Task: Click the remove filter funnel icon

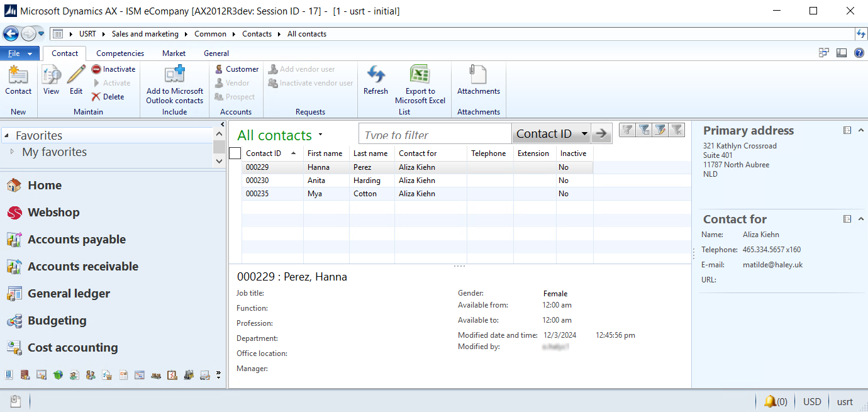Action: click(x=676, y=130)
